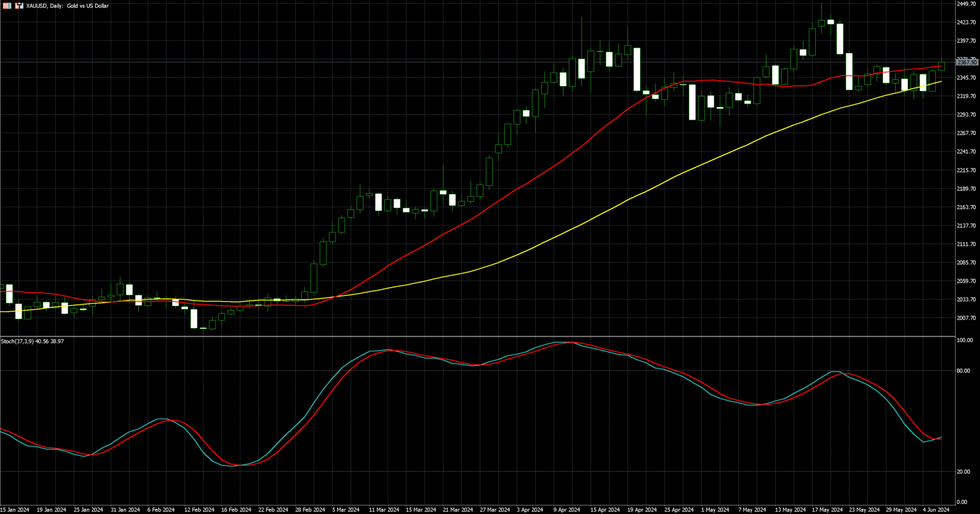980x514 pixels.
Task: Click the 2449.70 price scale label
Action: (x=966, y=4)
